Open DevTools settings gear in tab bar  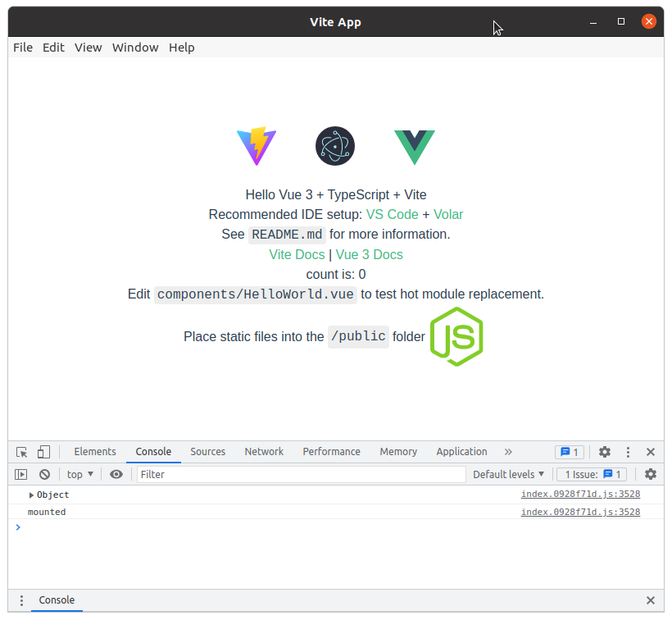[604, 452]
